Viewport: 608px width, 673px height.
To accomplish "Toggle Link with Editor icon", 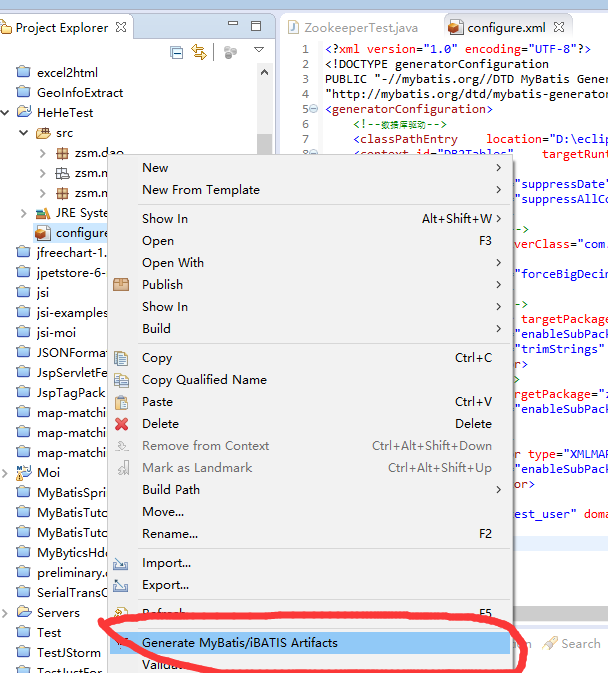I will coord(199,52).
